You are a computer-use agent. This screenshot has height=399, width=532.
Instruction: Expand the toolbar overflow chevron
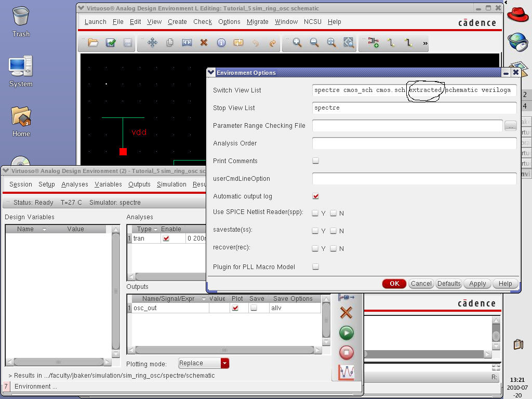pos(425,44)
